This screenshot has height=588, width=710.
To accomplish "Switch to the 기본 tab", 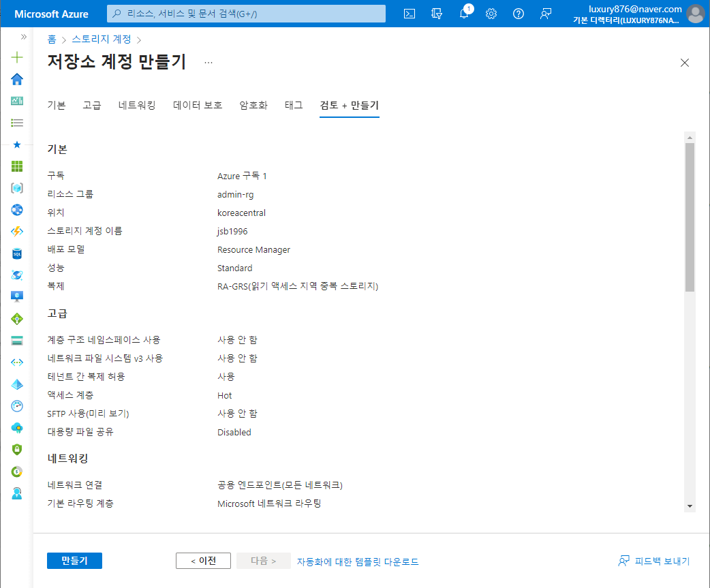I will coord(57,105).
